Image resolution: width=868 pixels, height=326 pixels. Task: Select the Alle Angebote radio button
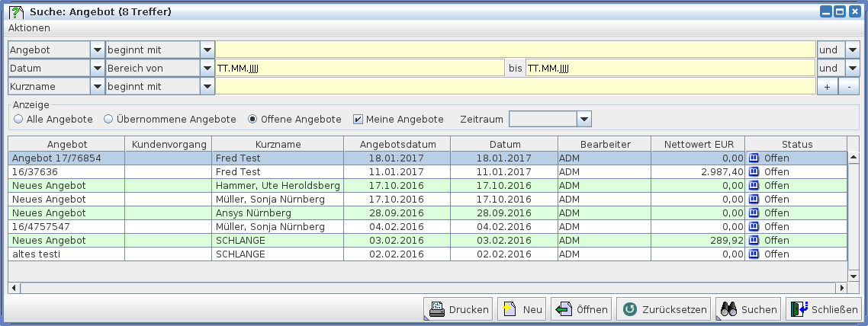click(18, 120)
